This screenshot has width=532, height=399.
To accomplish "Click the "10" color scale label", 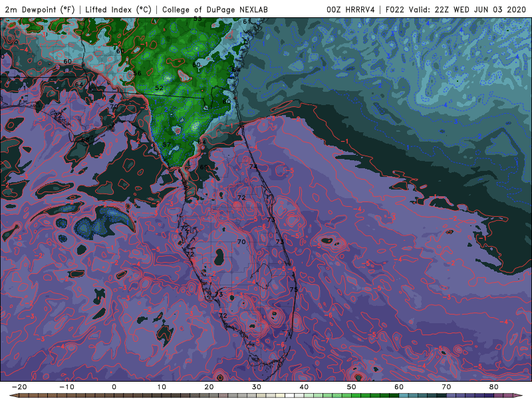I will (x=162, y=387).
